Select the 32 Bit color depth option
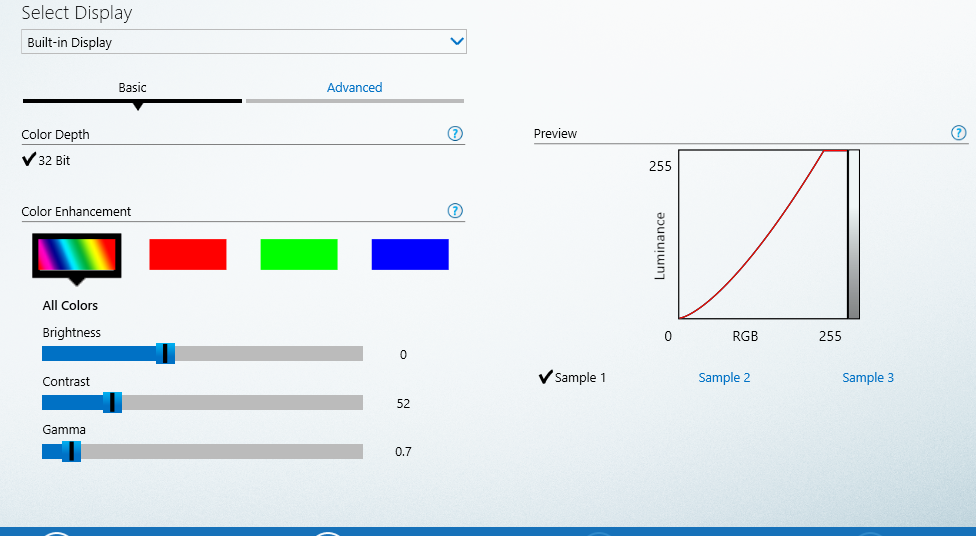 click(x=46, y=160)
